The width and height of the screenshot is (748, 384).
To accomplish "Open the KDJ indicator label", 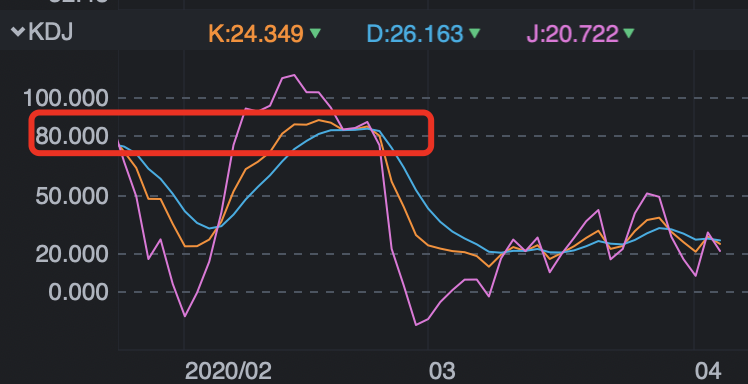I will [x=51, y=32].
